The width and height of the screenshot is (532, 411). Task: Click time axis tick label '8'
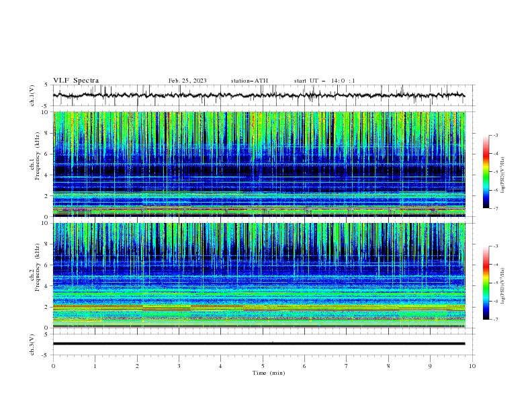(x=388, y=366)
